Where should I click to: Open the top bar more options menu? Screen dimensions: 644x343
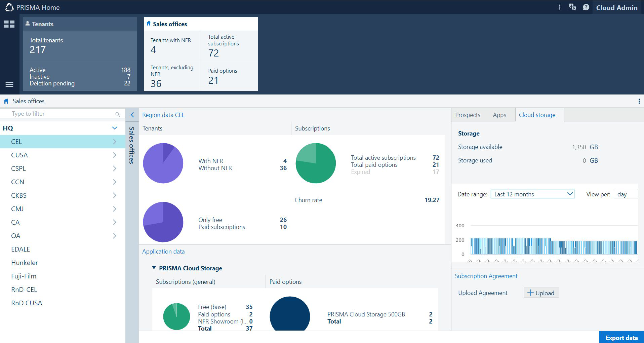pos(559,7)
